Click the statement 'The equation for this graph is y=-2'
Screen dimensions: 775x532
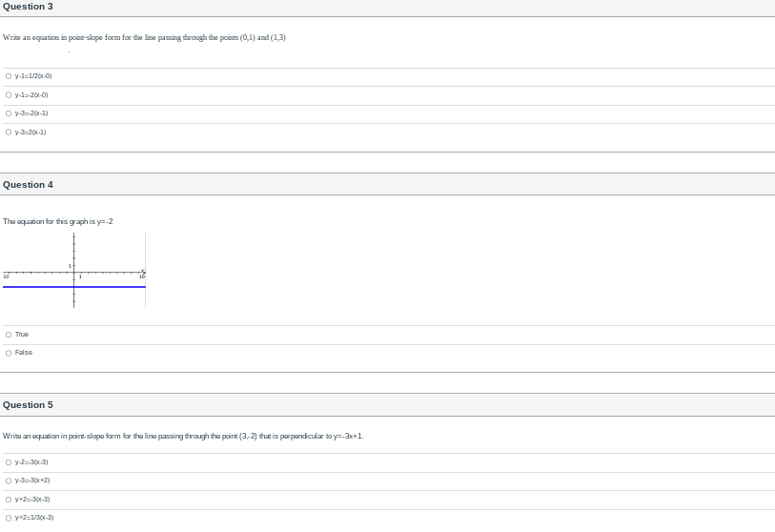tap(58, 221)
